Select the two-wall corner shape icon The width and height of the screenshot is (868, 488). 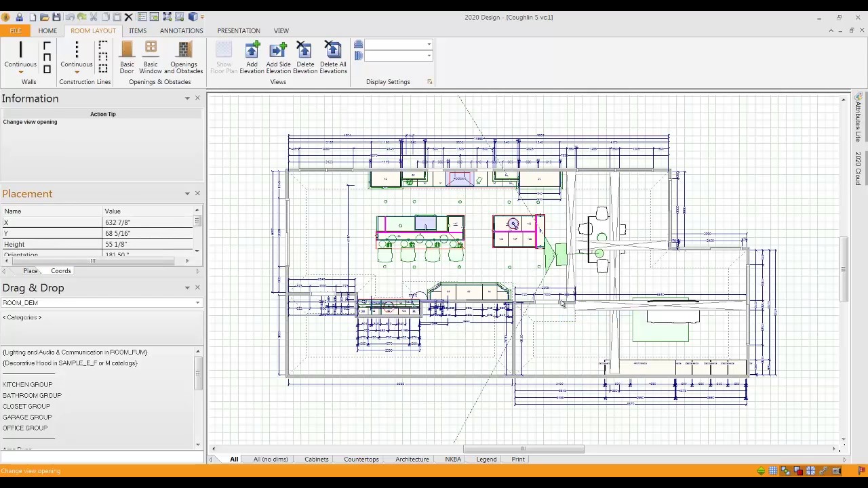pyautogui.click(x=47, y=45)
